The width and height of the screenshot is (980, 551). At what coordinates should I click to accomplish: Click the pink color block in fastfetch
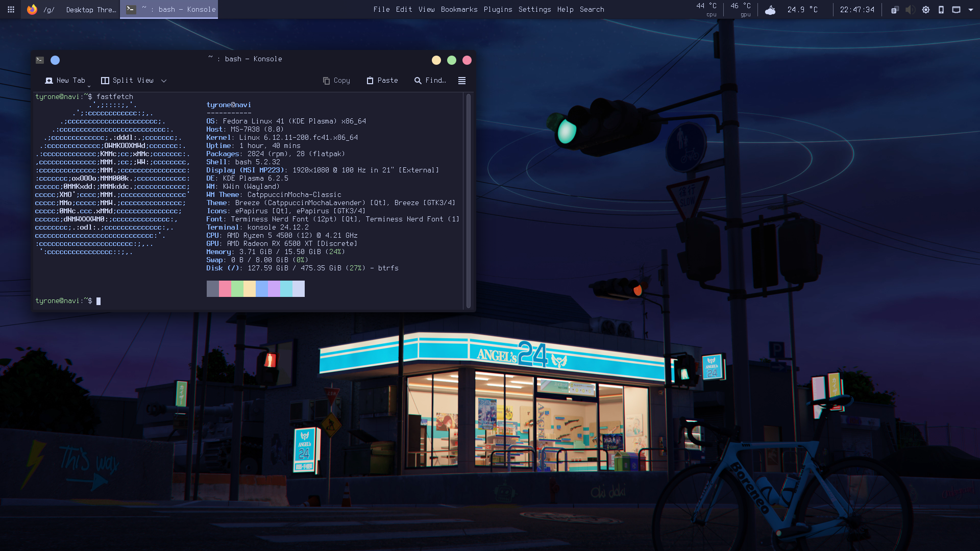pos(225,289)
